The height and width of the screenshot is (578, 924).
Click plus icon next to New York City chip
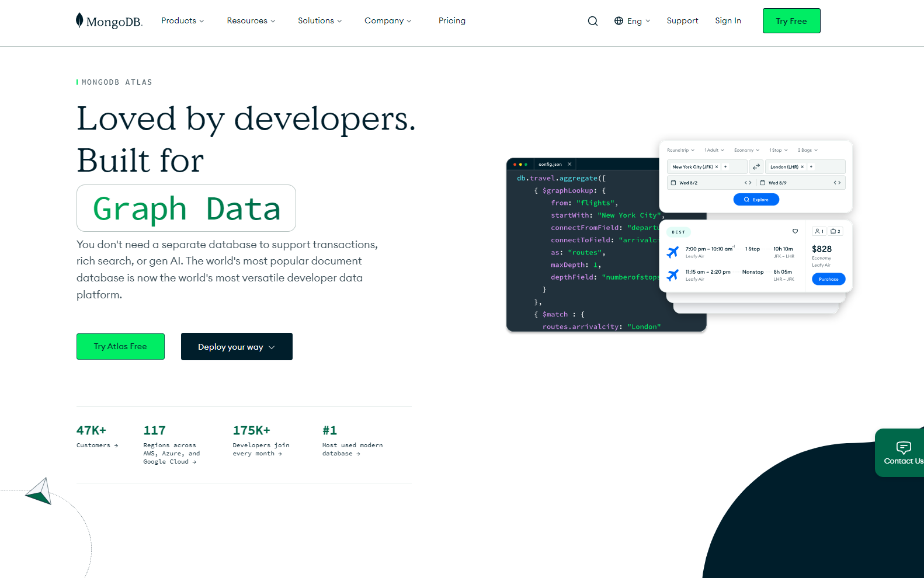[x=725, y=167]
